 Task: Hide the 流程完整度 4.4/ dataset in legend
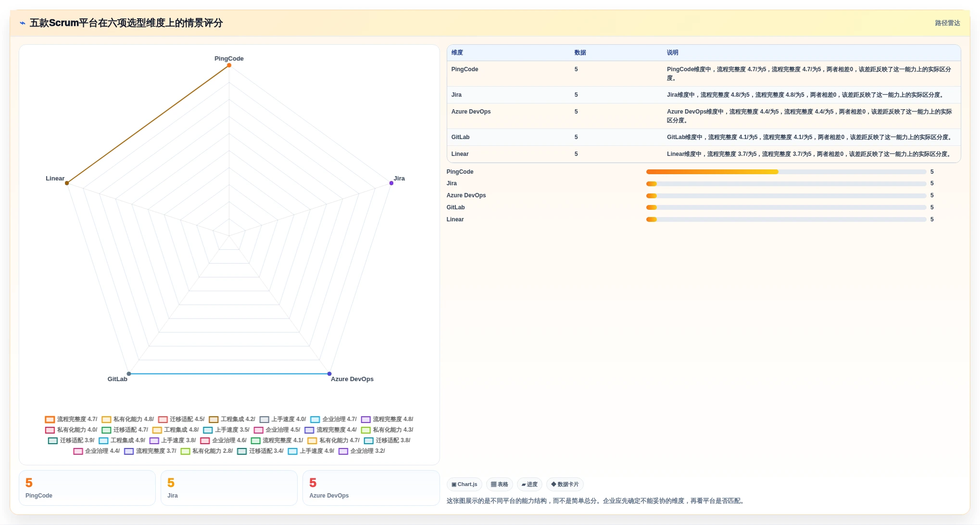point(331,430)
